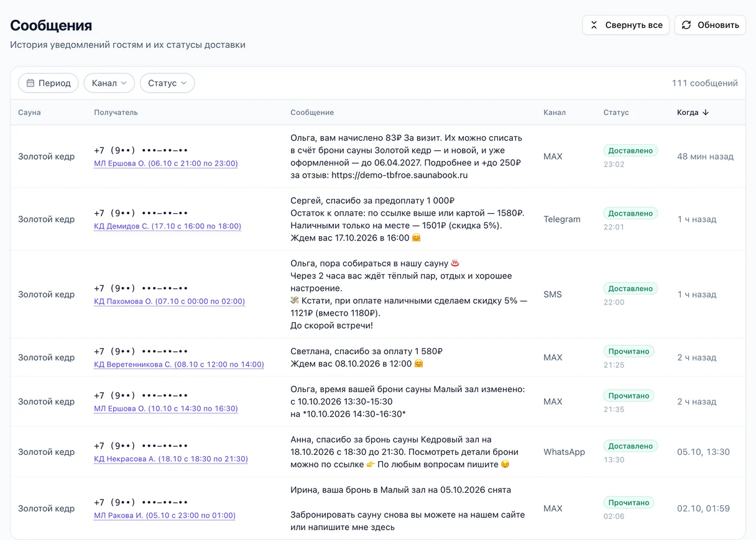Click the Сообщения page heading
The height and width of the screenshot is (540, 756).
(x=51, y=25)
